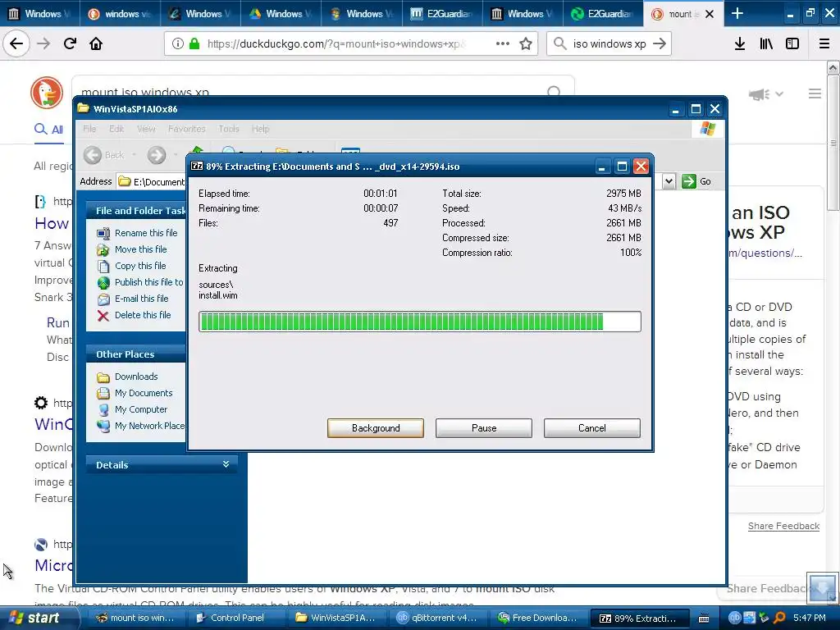840x630 pixels.
Task: Open page actions three-dot menu
Action: [x=503, y=43]
